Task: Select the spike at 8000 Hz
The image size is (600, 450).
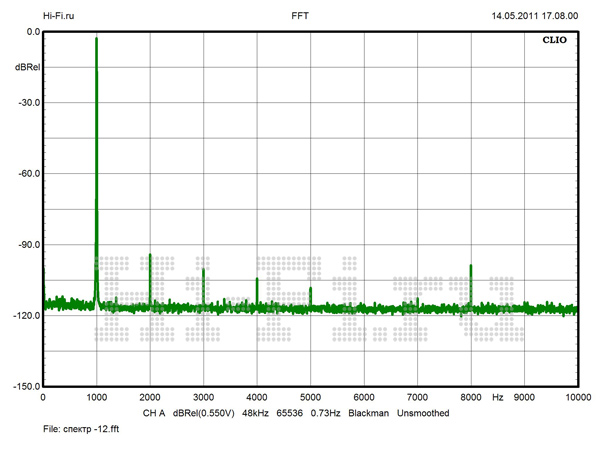Action: (x=470, y=268)
